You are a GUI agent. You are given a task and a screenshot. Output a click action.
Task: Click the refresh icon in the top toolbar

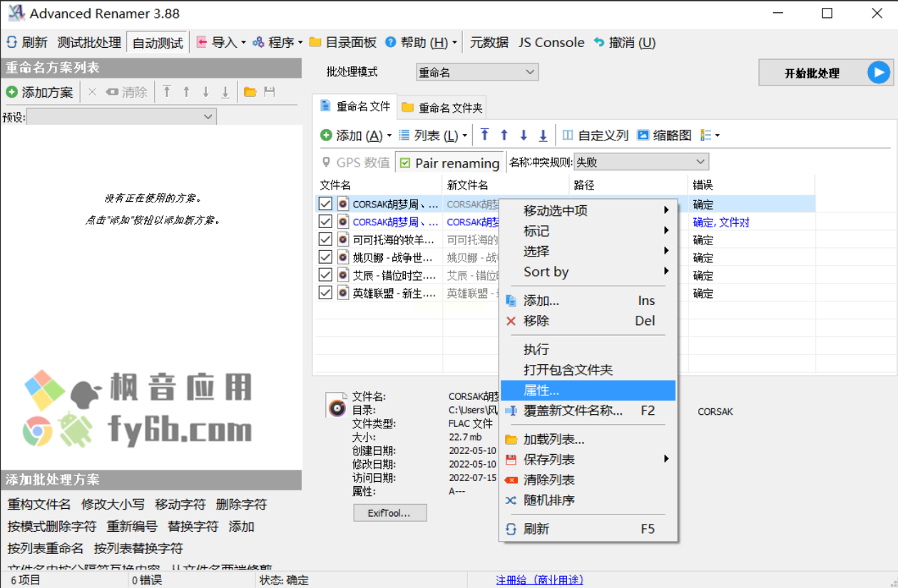click(12, 43)
